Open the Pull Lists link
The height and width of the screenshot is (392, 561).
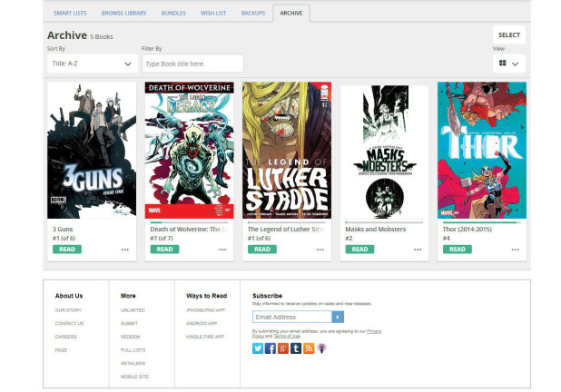pyautogui.click(x=133, y=349)
